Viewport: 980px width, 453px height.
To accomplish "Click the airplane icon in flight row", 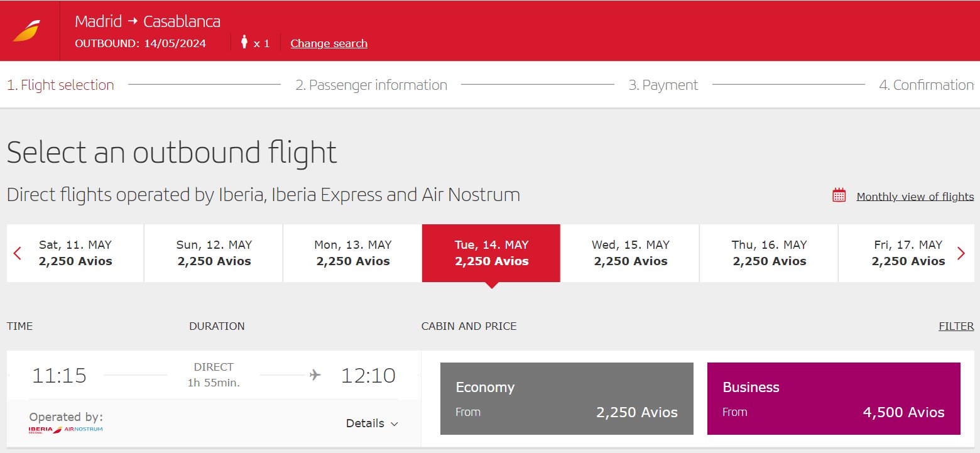I will coord(315,375).
